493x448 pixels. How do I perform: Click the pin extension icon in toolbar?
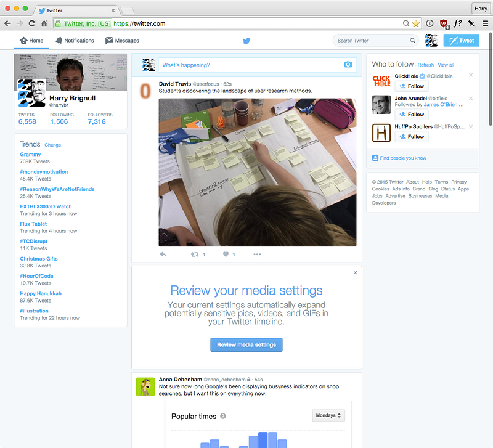471,23
